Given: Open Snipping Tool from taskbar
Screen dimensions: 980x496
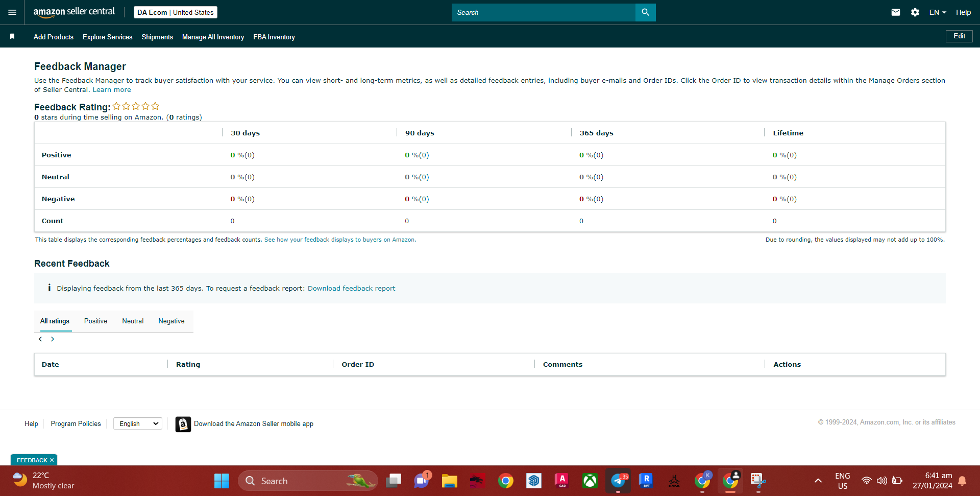Looking at the screenshot, I should (758, 481).
